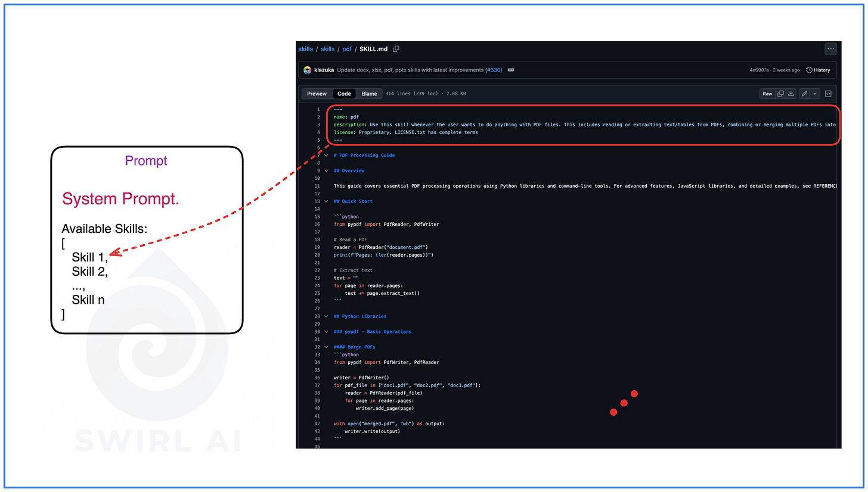Copy the SKILL.md file path icon
The height and width of the screenshot is (492, 868).
[396, 49]
